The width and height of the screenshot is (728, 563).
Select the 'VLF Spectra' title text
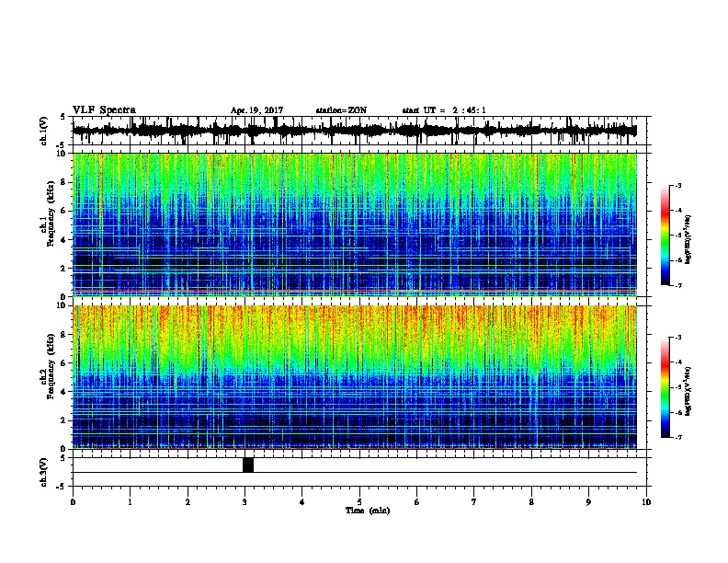pyautogui.click(x=104, y=110)
